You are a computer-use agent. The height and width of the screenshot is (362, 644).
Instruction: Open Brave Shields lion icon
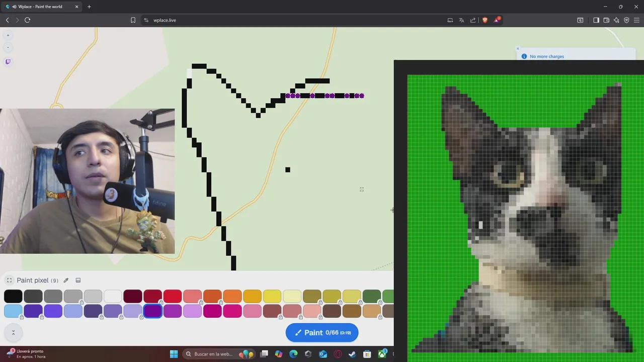click(x=485, y=20)
